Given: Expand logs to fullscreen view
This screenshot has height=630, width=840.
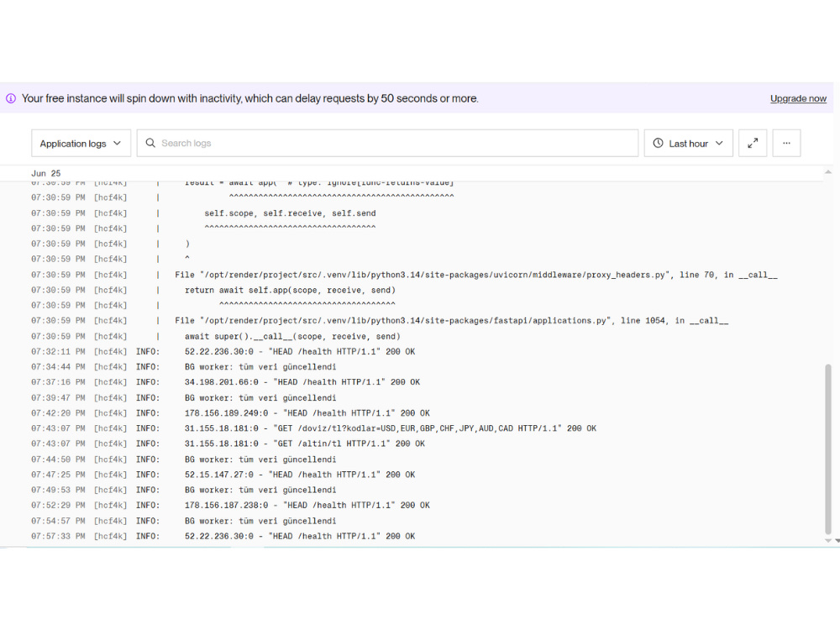Looking at the screenshot, I should [x=753, y=143].
